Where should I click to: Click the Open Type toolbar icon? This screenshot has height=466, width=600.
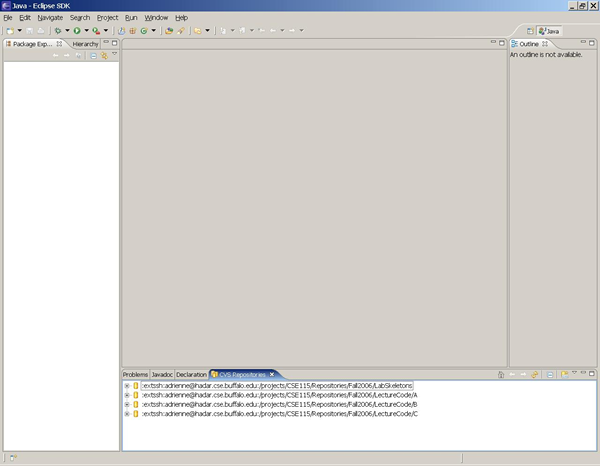[170, 31]
